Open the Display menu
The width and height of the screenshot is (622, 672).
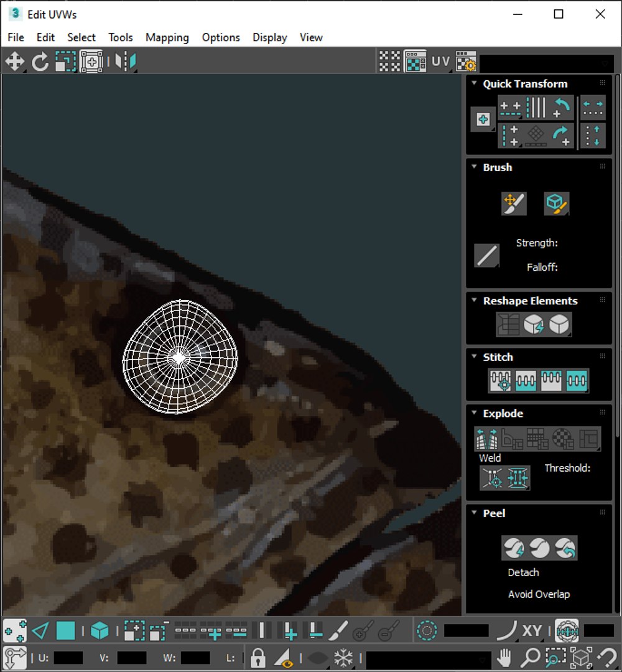[269, 37]
